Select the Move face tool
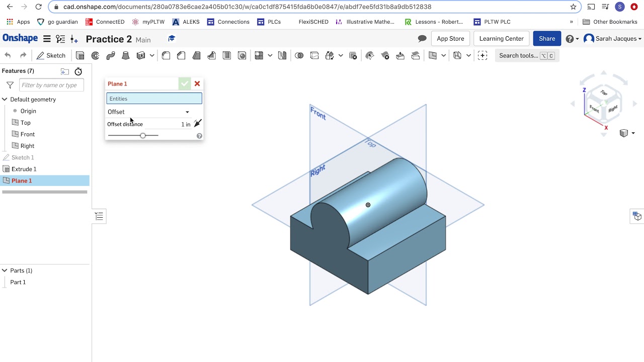The image size is (644, 362). pos(400,56)
